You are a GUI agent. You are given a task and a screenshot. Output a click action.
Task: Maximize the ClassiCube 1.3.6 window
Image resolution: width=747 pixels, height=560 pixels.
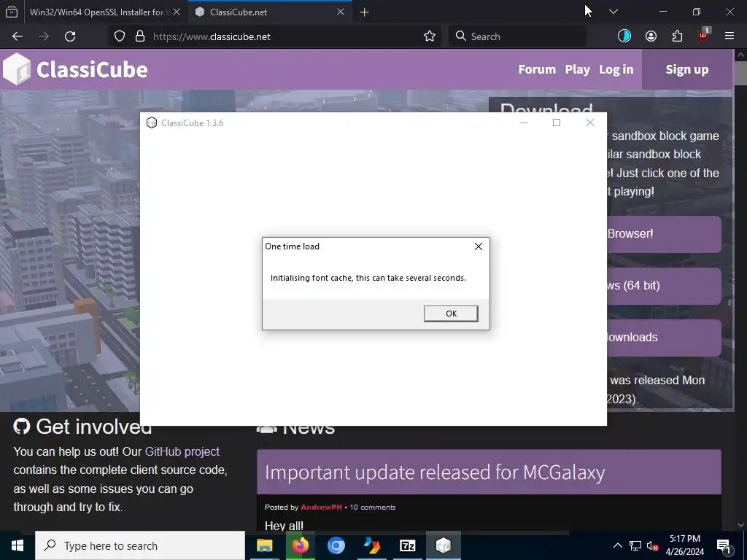[x=557, y=122]
